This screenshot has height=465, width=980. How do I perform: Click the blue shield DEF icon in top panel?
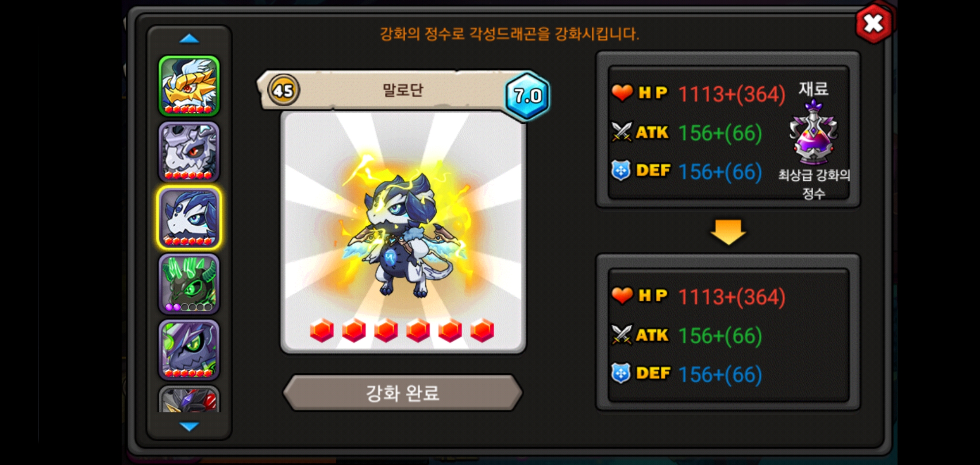click(x=621, y=170)
